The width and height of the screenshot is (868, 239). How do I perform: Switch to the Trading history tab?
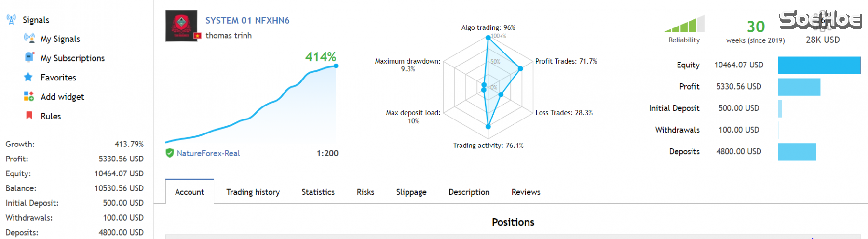pyautogui.click(x=253, y=192)
